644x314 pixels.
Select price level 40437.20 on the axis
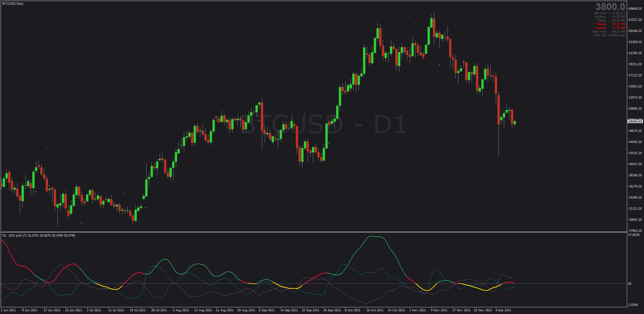(x=635, y=164)
